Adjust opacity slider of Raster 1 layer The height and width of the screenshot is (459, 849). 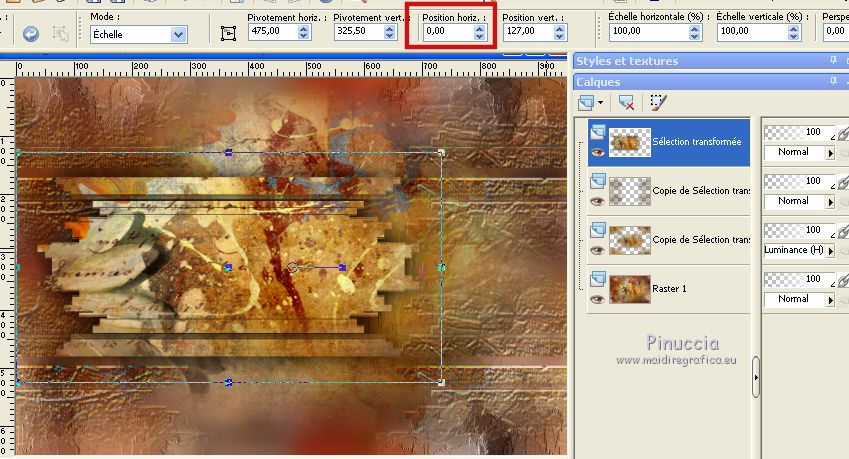click(800, 279)
